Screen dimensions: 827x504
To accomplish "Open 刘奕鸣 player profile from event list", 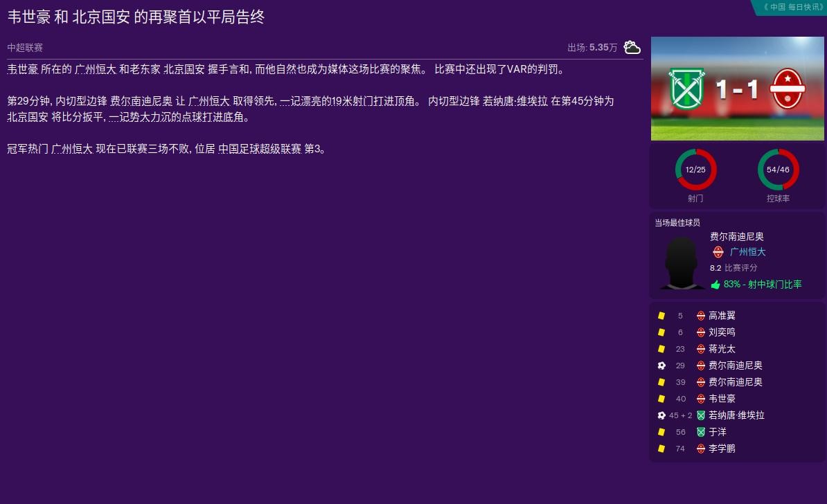I will [722, 332].
